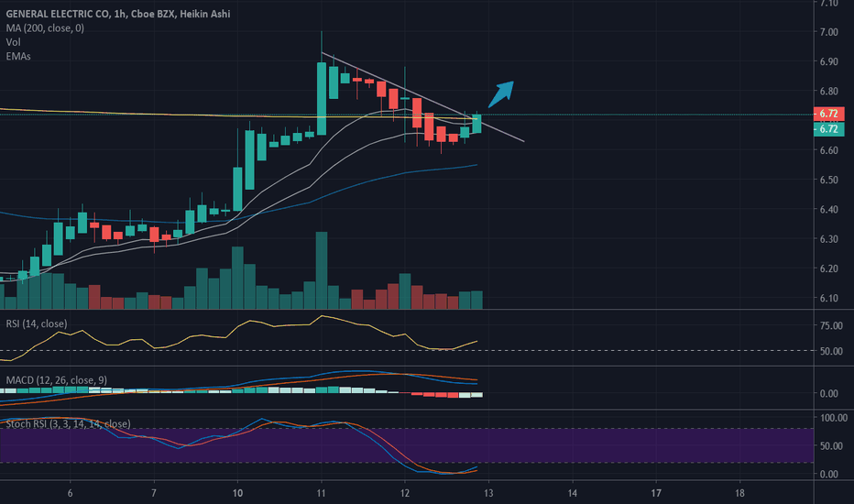
Task: Click the 6.50 price axis label
Action: pyautogui.click(x=829, y=180)
